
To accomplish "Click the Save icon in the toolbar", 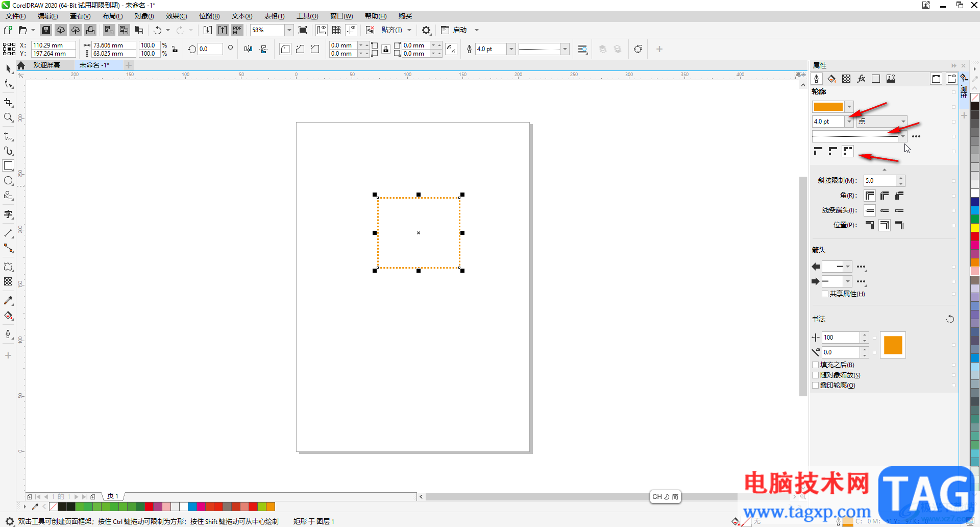I will tap(46, 30).
